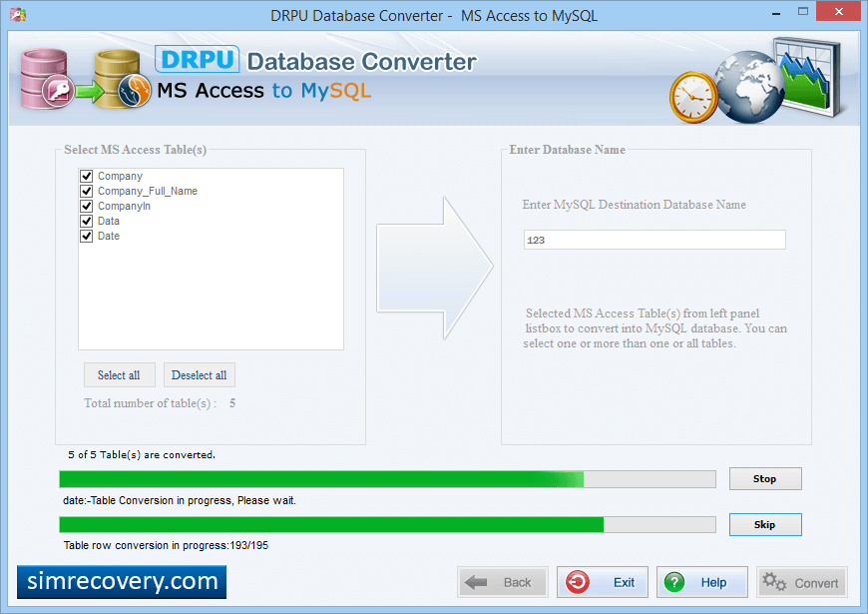Click the MySQL database icon in header
Image resolution: width=868 pixels, height=614 pixels.
122,79
